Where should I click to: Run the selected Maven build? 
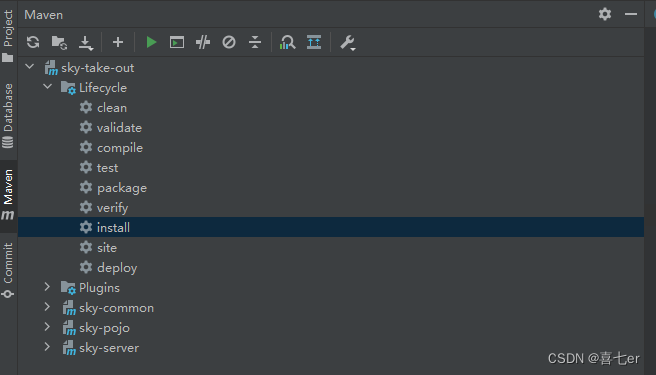(x=151, y=42)
